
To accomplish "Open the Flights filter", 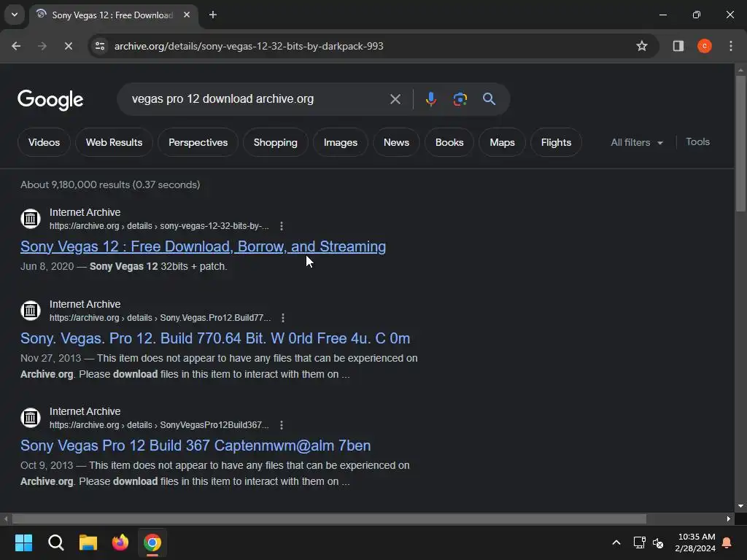I will tap(556, 142).
